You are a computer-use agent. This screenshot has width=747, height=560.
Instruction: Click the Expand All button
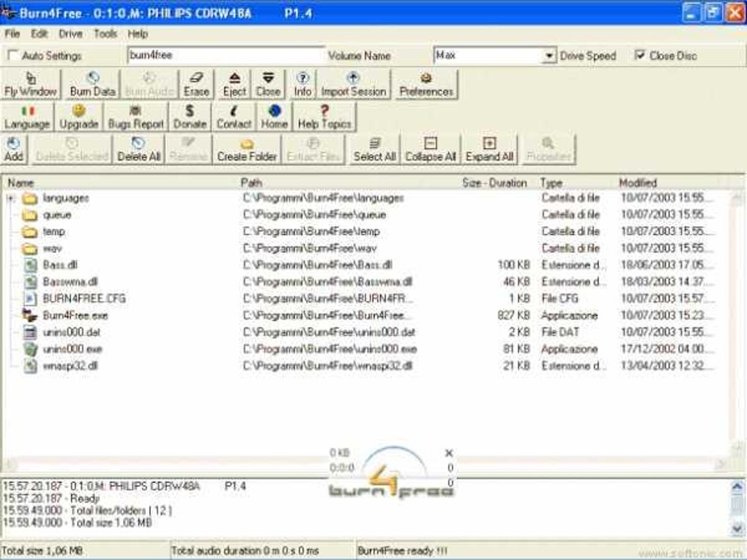pyautogui.click(x=489, y=149)
